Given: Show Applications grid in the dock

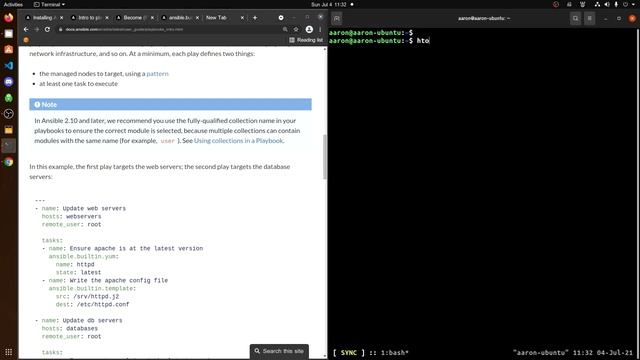Looking at the screenshot, I should tap(9, 351).
